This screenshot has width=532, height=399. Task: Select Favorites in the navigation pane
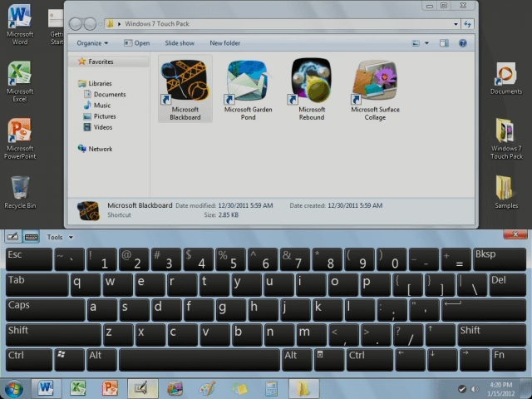(x=101, y=62)
